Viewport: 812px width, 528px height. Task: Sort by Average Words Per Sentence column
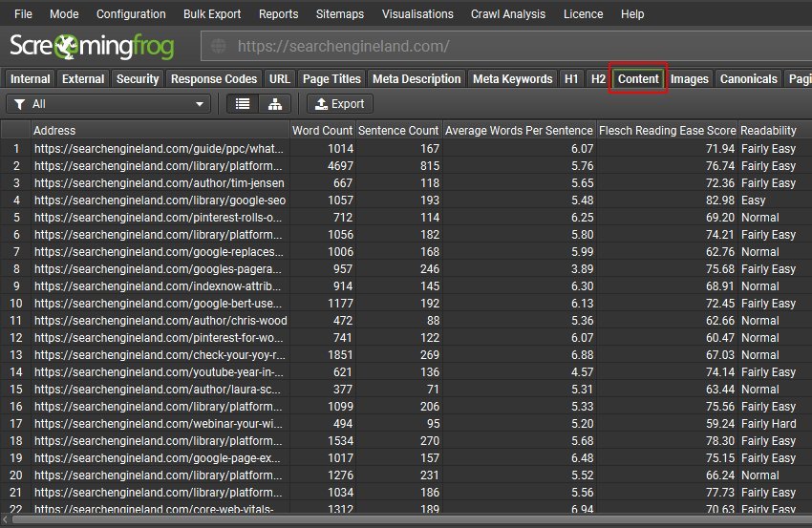(x=519, y=131)
